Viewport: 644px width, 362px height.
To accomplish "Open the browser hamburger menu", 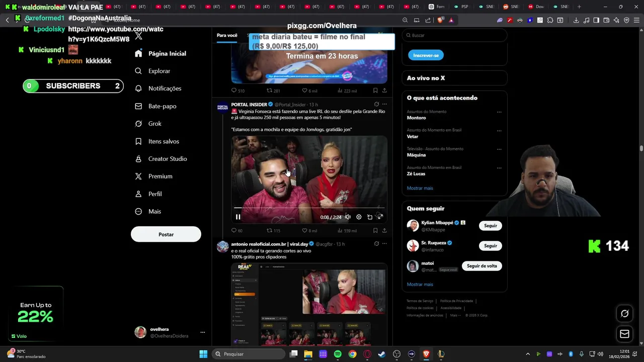I will point(636,20).
